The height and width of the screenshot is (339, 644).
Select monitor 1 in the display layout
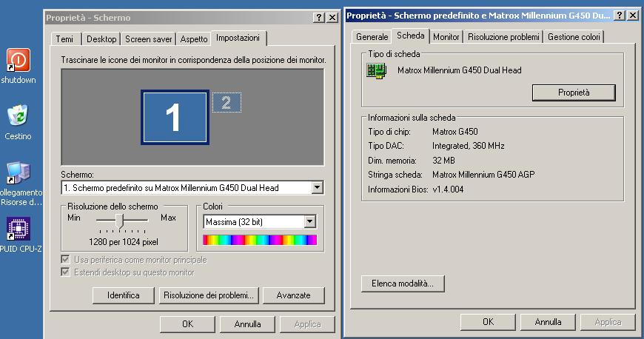coord(175,118)
